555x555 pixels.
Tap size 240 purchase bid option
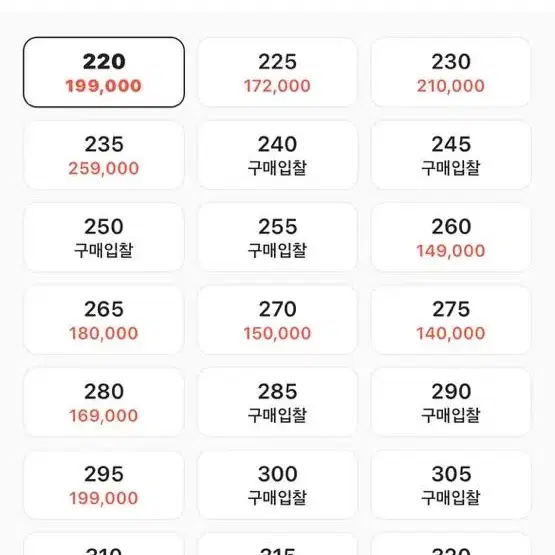point(277,155)
